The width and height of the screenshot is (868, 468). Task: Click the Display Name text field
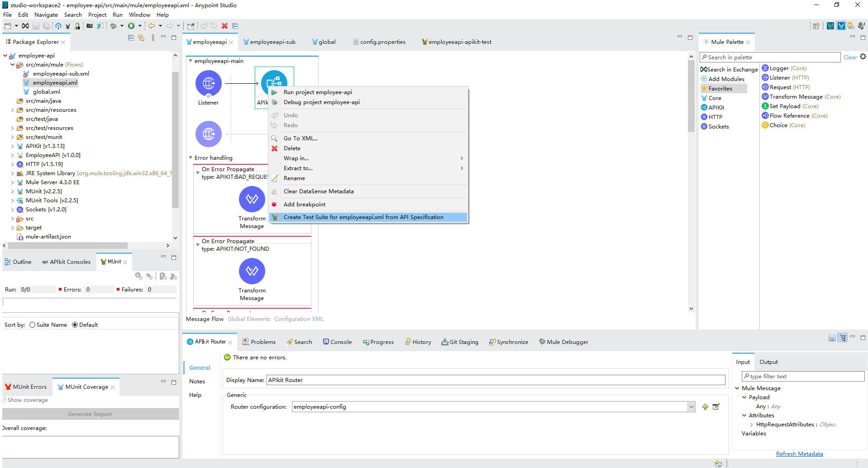click(496, 380)
